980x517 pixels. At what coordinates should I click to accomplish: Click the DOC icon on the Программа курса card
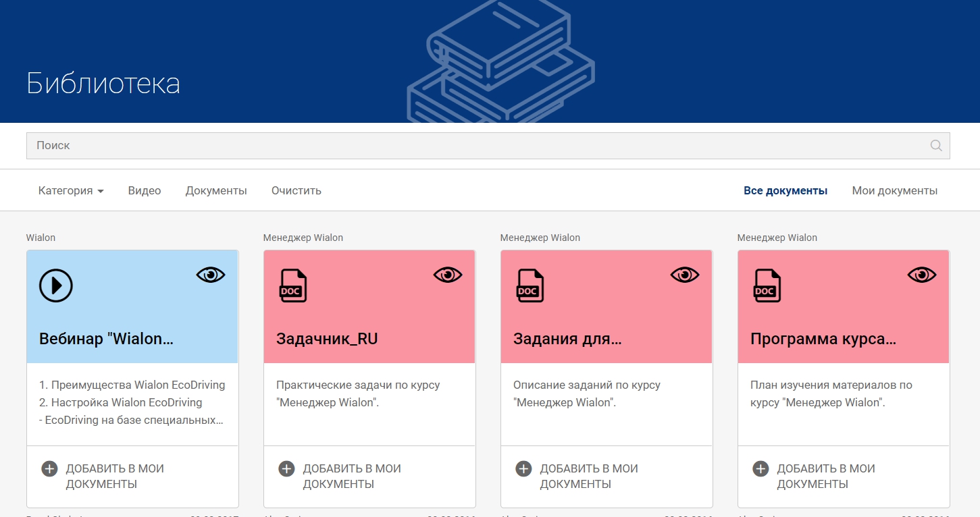[x=767, y=285]
